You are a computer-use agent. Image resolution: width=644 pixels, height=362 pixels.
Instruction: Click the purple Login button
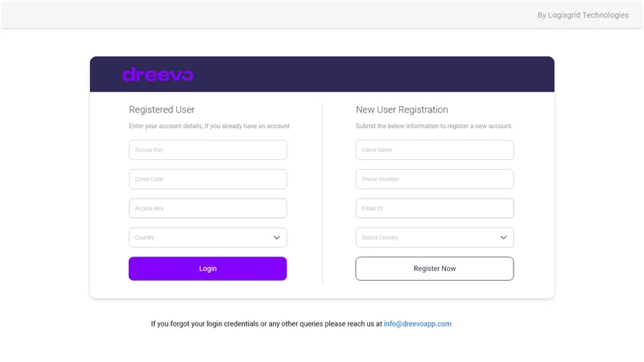tap(208, 269)
